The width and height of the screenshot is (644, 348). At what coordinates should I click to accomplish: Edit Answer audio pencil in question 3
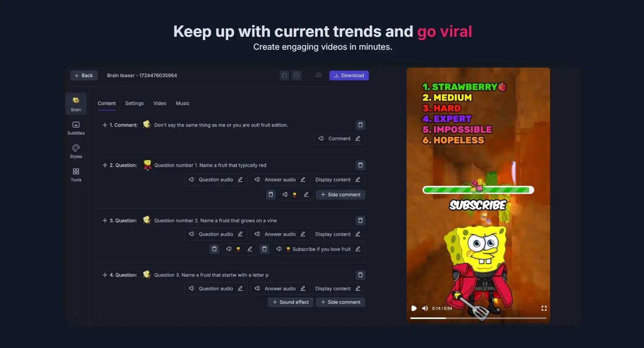(x=303, y=234)
